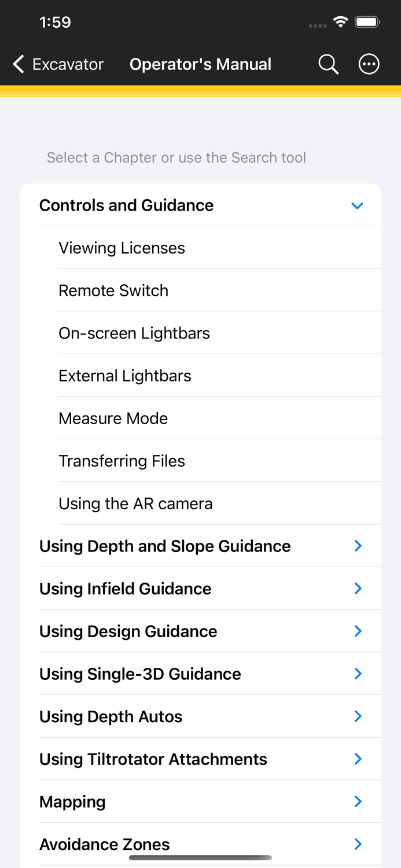Expand the Using Infield Guidance chevron
This screenshot has width=401, height=868.
click(358, 589)
